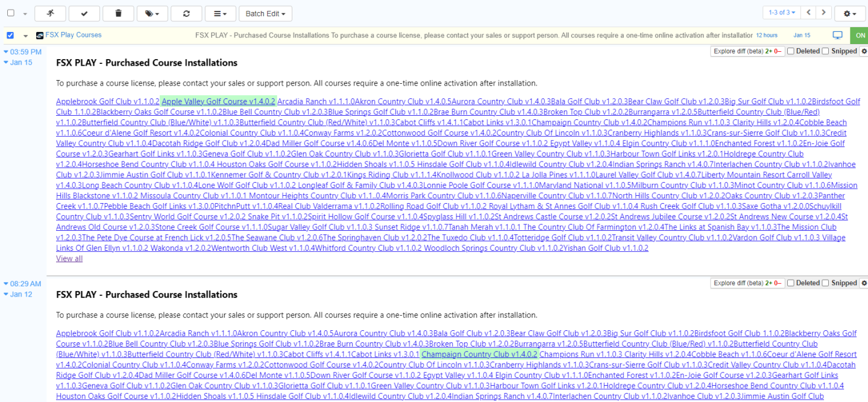This screenshot has height=402, width=868.
Task: Open the top-right settings gear menu
Action: pos(850,13)
